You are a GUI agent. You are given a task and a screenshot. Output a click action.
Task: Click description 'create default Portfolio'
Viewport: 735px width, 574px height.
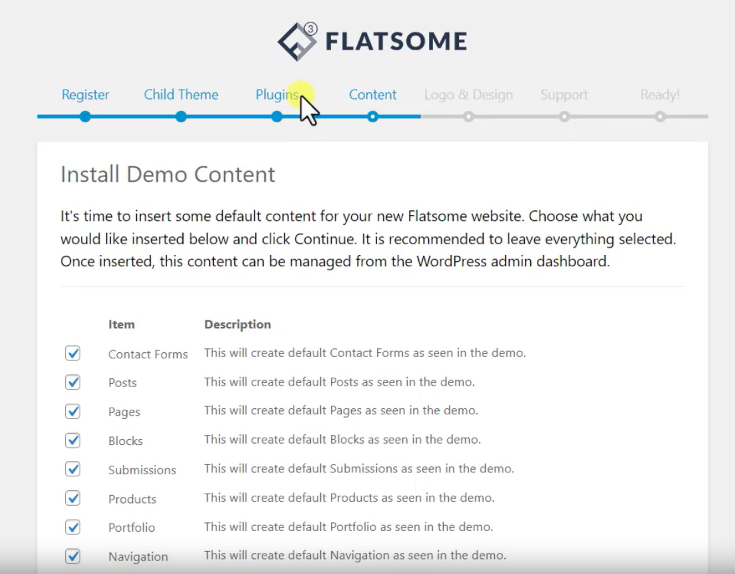(x=348, y=527)
